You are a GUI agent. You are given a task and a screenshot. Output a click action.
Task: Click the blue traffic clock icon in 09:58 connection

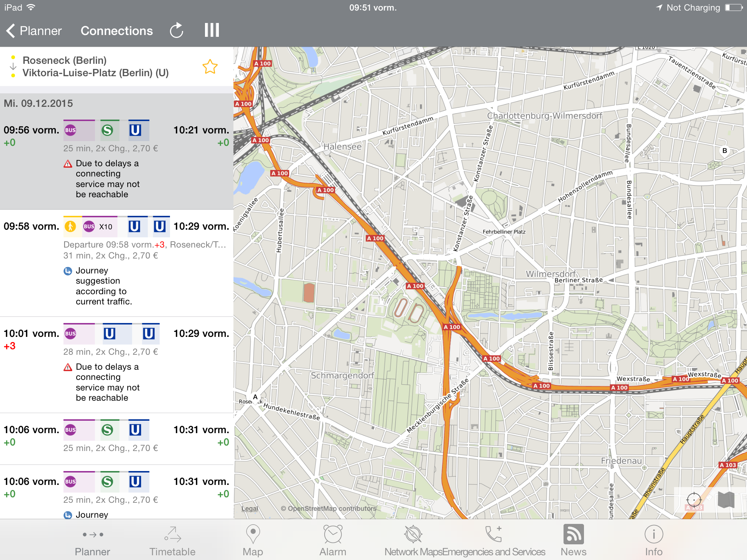click(x=68, y=271)
